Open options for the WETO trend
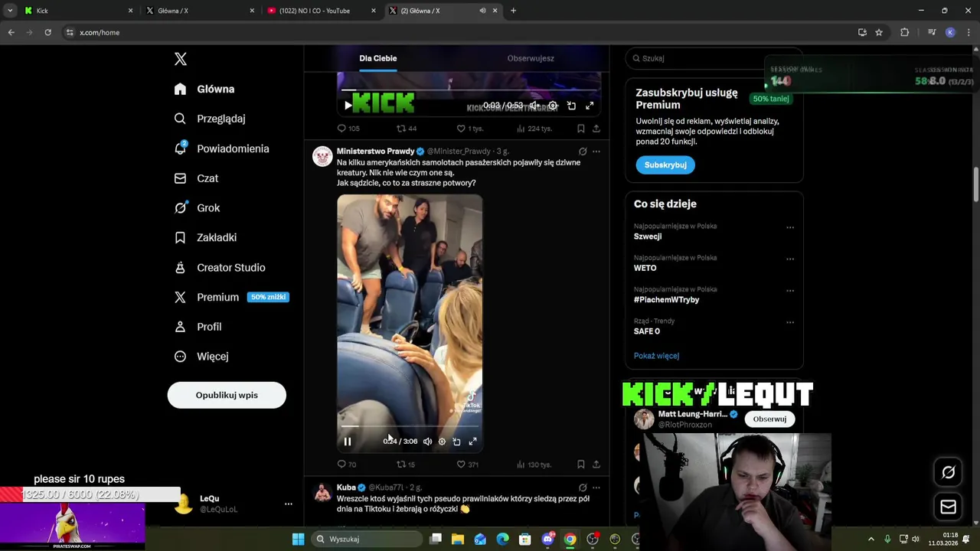 [x=790, y=259]
